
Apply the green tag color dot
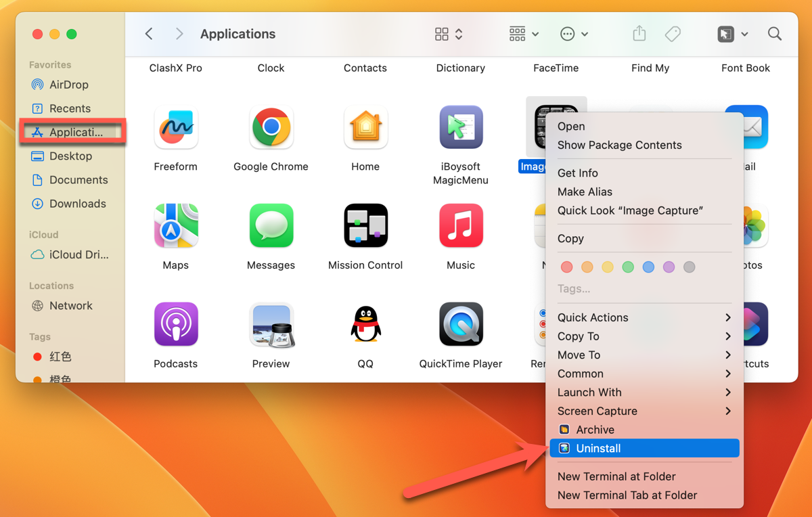(x=628, y=267)
